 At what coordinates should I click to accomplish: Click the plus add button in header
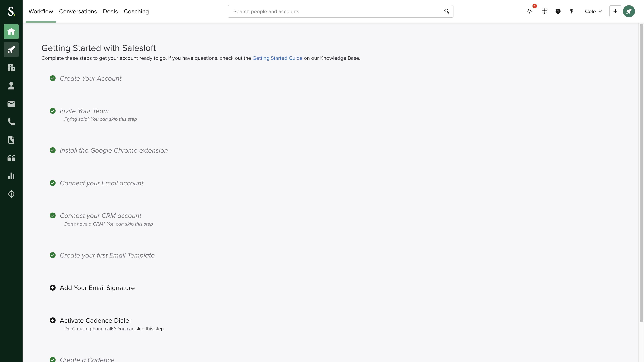[x=615, y=11]
